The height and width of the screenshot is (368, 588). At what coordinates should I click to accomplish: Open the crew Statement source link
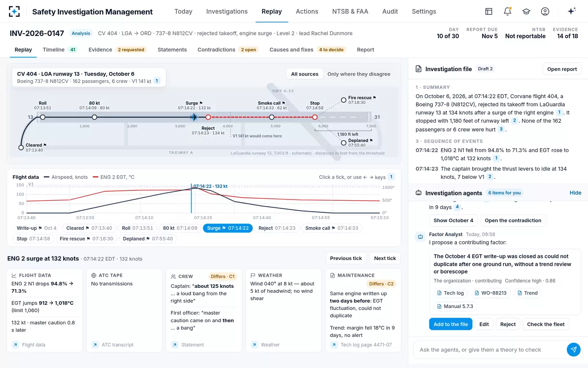(x=188, y=345)
